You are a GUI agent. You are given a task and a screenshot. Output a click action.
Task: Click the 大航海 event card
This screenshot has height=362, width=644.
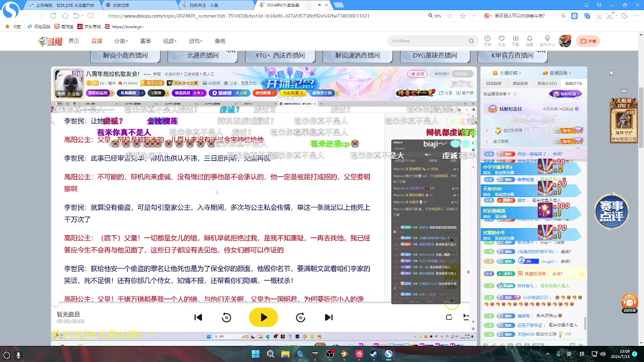point(623,121)
